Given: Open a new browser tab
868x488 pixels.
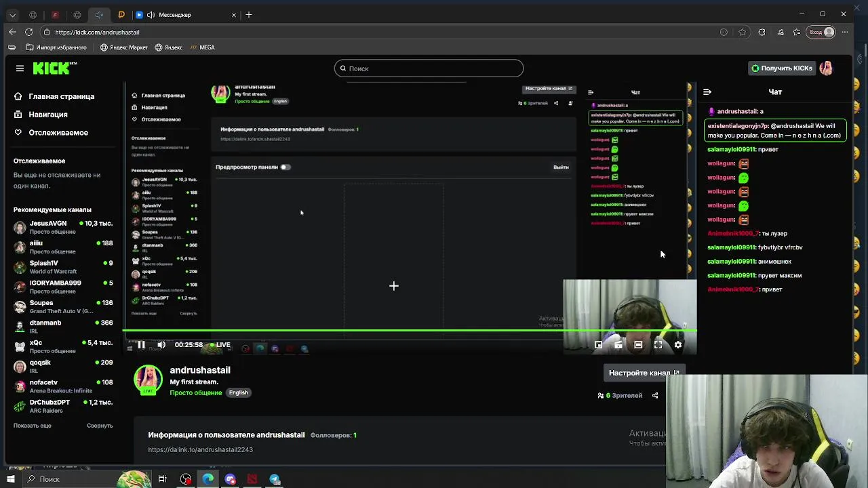Looking at the screenshot, I should click(249, 14).
